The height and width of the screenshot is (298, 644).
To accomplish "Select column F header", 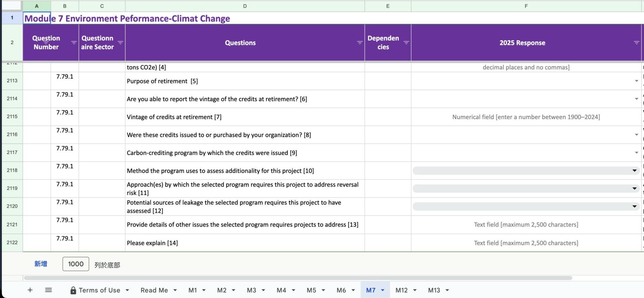I will [x=526, y=6].
